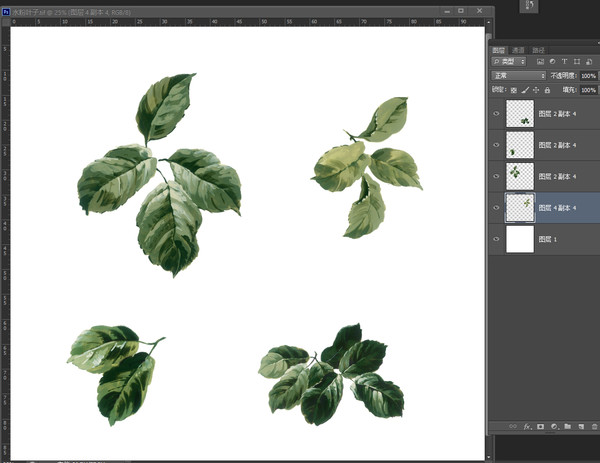Viewport: 600px width, 463px height.
Task: Minimize the document window
Action: [447, 11]
